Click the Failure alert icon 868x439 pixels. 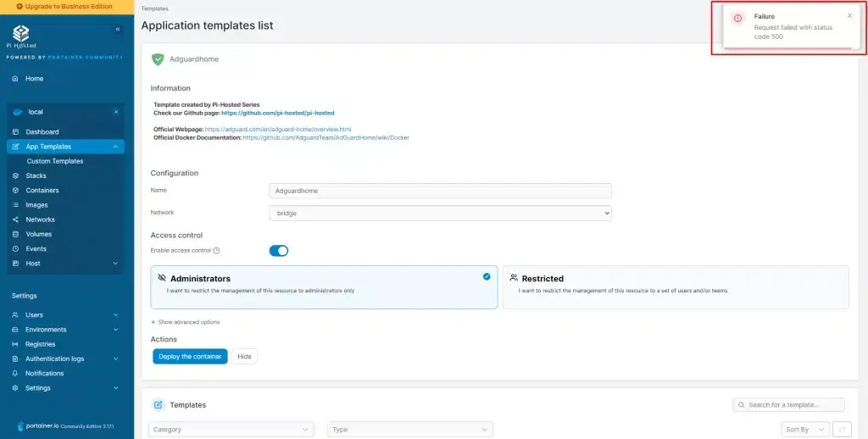coord(738,19)
